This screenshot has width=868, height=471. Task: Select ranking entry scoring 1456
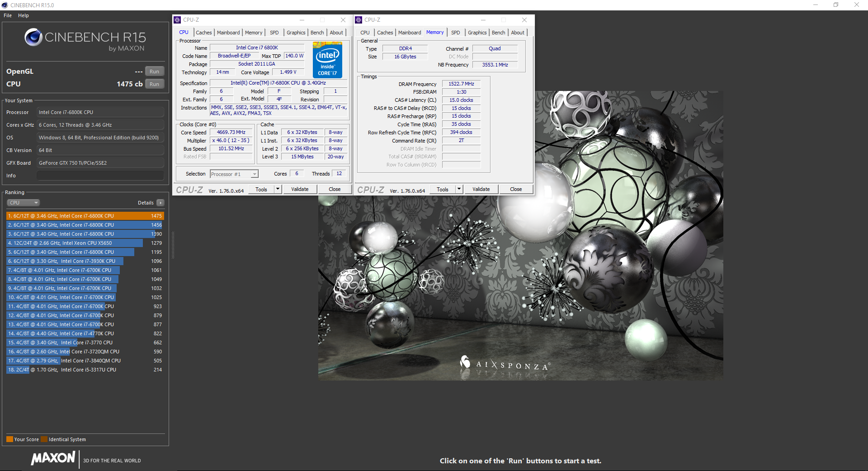point(85,225)
